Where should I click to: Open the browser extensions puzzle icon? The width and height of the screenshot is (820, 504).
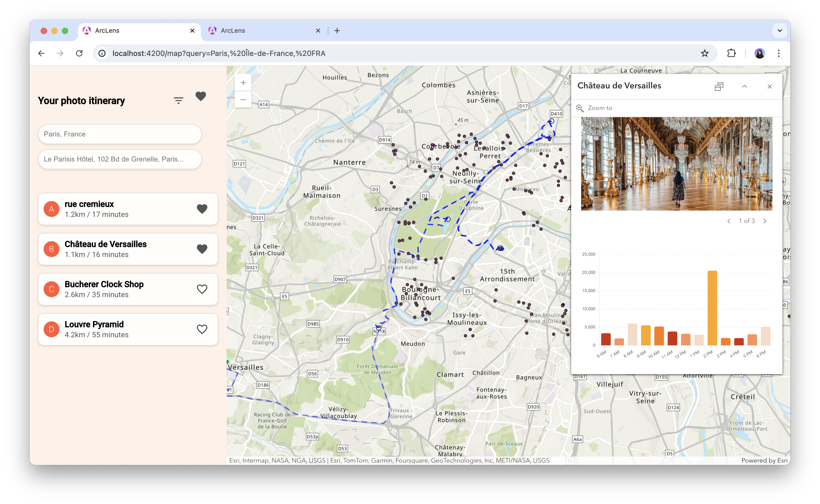tap(731, 53)
